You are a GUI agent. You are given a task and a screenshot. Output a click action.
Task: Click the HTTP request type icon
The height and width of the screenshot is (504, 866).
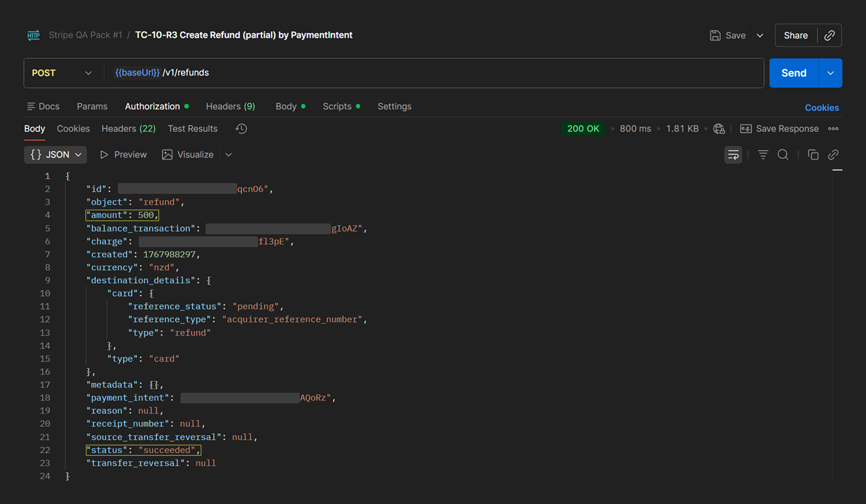33,35
